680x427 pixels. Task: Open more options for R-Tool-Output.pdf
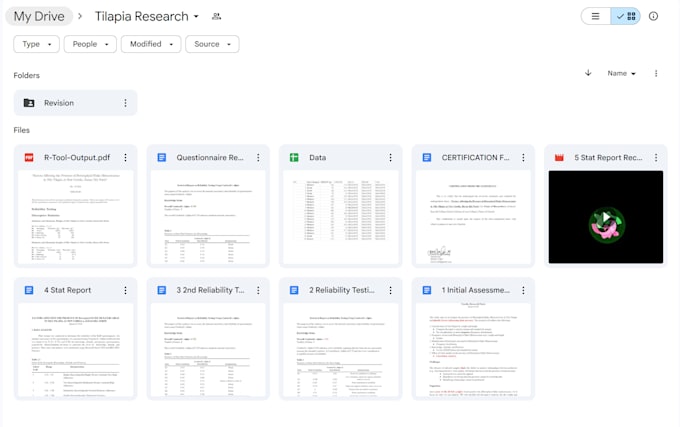click(125, 157)
